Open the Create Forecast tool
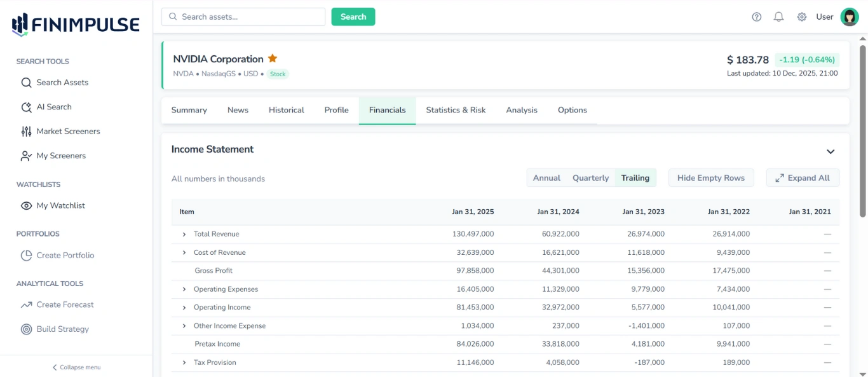This screenshot has width=868, height=377. click(65, 305)
